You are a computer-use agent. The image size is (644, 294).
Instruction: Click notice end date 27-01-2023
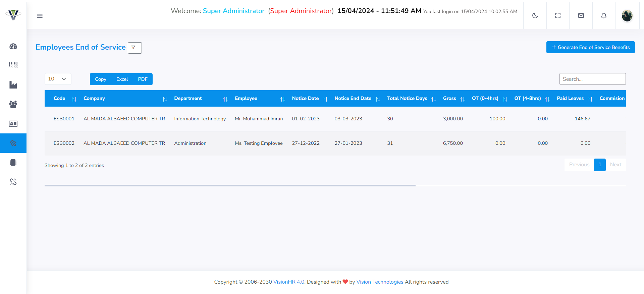[x=348, y=143]
